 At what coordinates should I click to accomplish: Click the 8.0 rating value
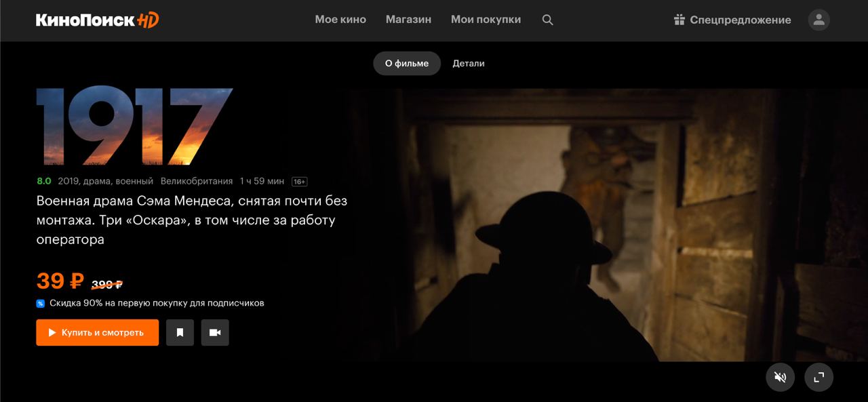point(43,181)
